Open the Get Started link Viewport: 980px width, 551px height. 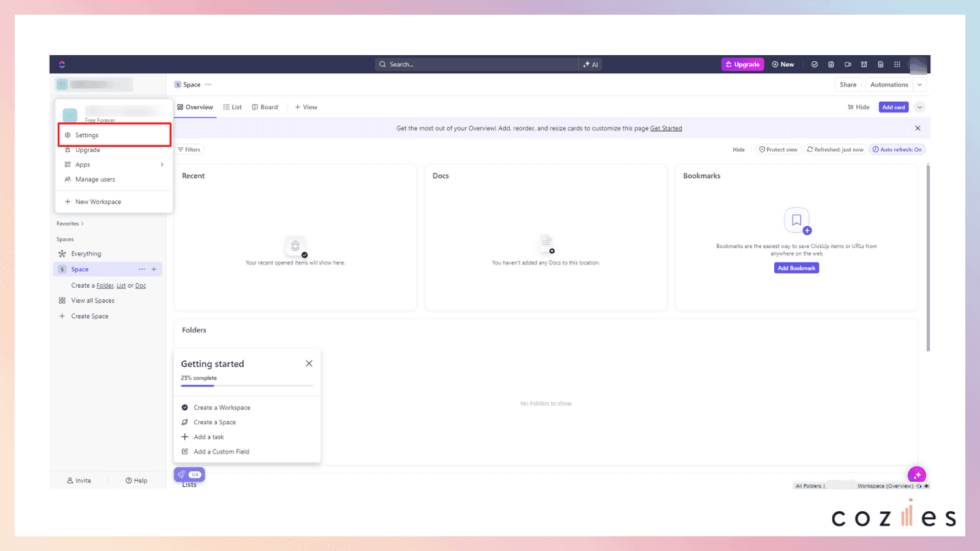point(666,129)
